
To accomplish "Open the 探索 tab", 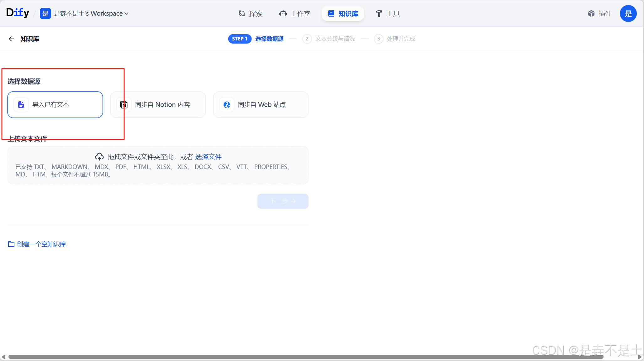I will (251, 13).
